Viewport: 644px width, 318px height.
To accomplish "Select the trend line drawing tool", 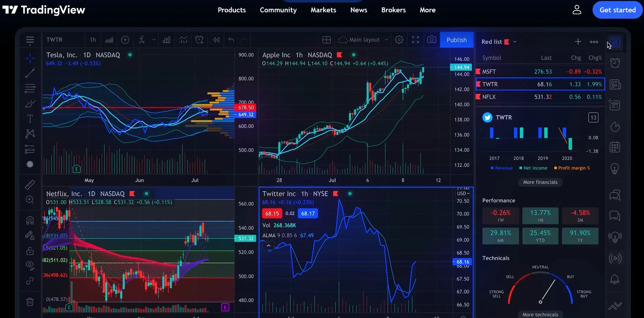I will click(x=30, y=73).
